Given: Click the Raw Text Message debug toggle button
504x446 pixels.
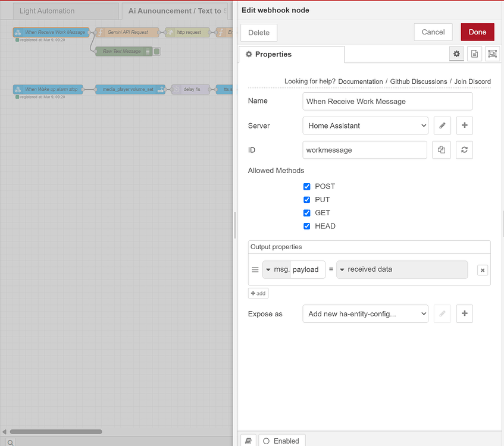Looking at the screenshot, I should [157, 51].
